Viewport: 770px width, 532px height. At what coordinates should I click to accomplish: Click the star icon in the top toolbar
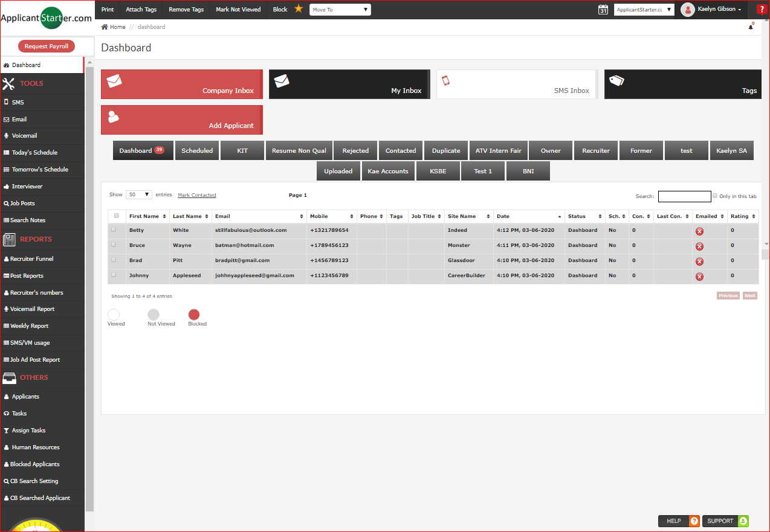tap(298, 9)
